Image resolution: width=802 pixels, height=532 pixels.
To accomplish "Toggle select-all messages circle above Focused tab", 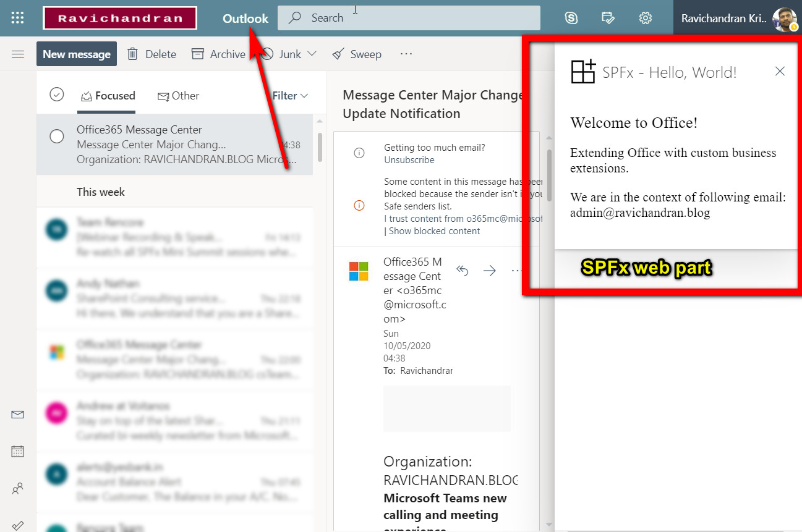I will 56,95.
